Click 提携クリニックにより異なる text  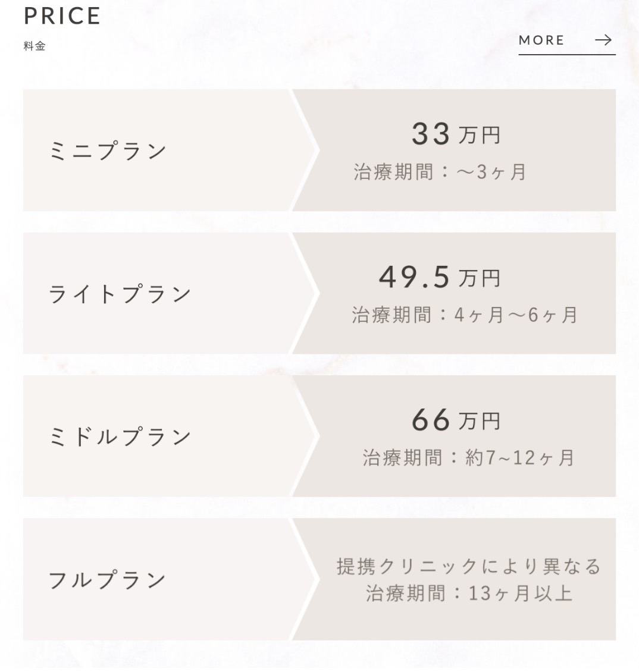click(x=469, y=566)
